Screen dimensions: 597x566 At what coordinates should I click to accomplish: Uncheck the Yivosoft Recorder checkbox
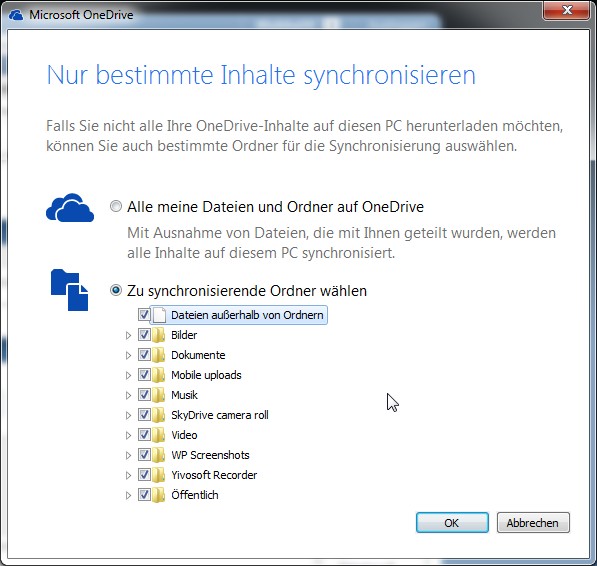pyautogui.click(x=144, y=475)
